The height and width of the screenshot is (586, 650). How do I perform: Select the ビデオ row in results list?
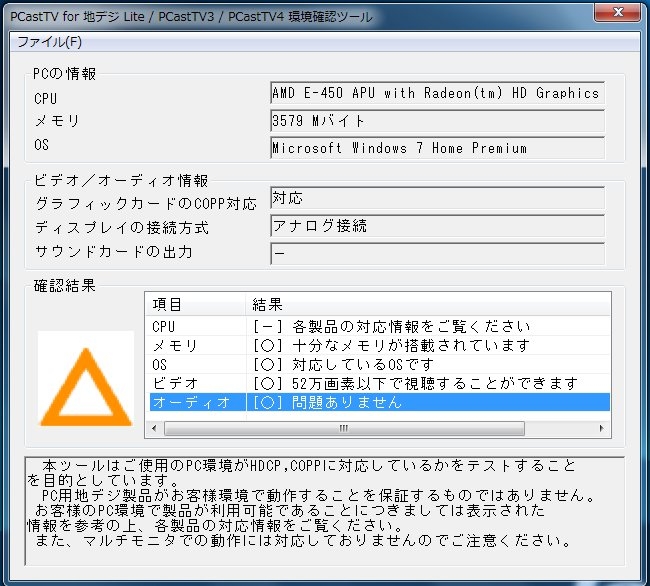pyautogui.click(x=379, y=383)
